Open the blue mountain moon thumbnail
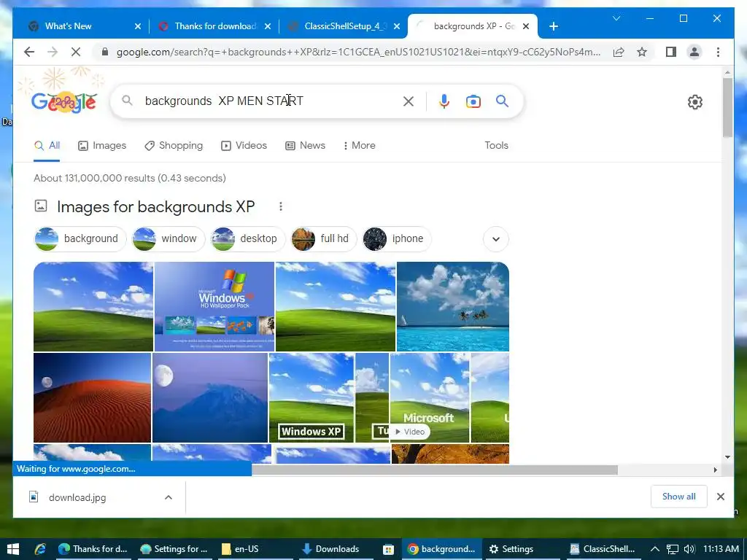Viewport: 747px width, 560px height. coord(210,397)
